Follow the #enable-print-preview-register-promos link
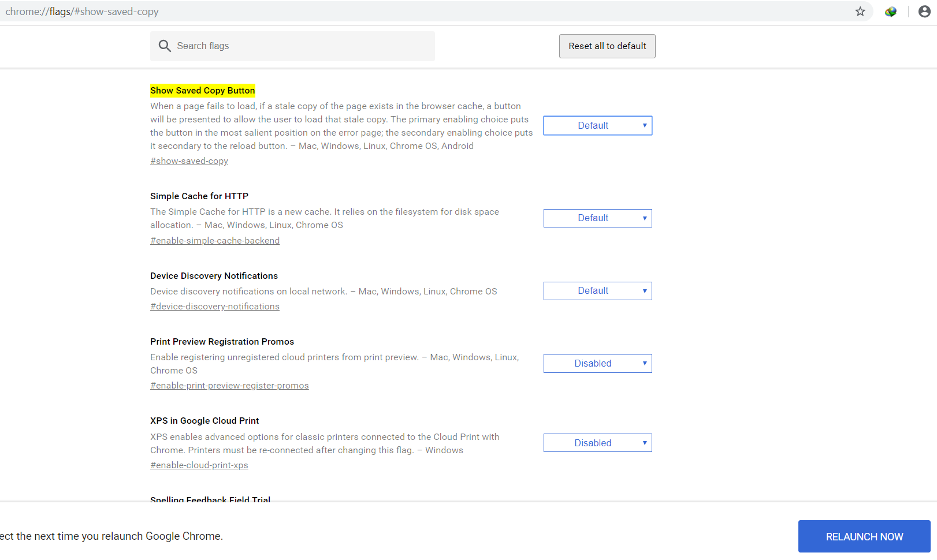Screen dimensions: 937x560 click(x=229, y=386)
